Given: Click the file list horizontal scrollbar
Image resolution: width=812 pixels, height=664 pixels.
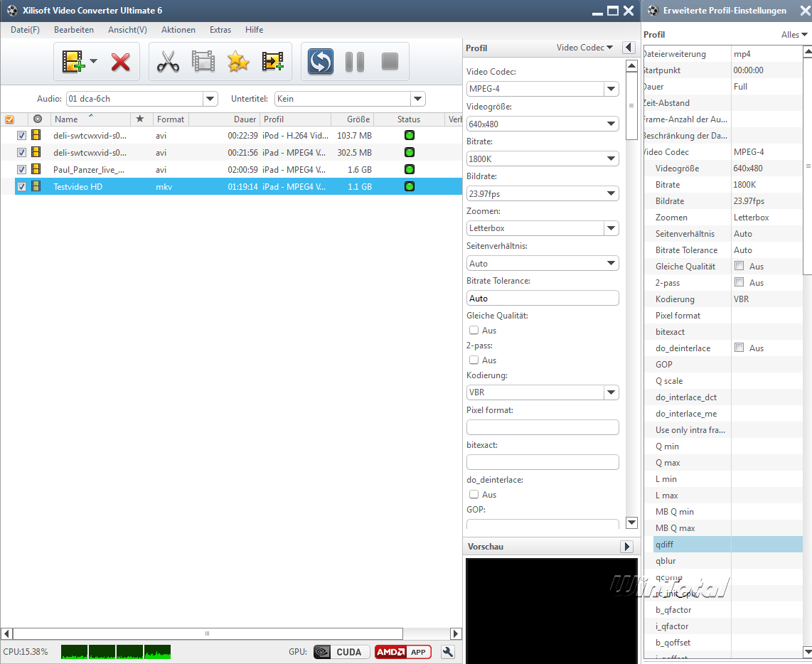Looking at the screenshot, I should pyautogui.click(x=208, y=633).
